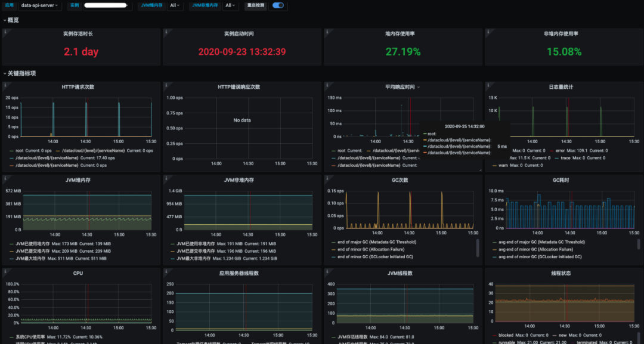This screenshot has width=644, height=344.
Task: Click color swatch beside JVM已提交非堆内存 legend
Action: click(172, 251)
